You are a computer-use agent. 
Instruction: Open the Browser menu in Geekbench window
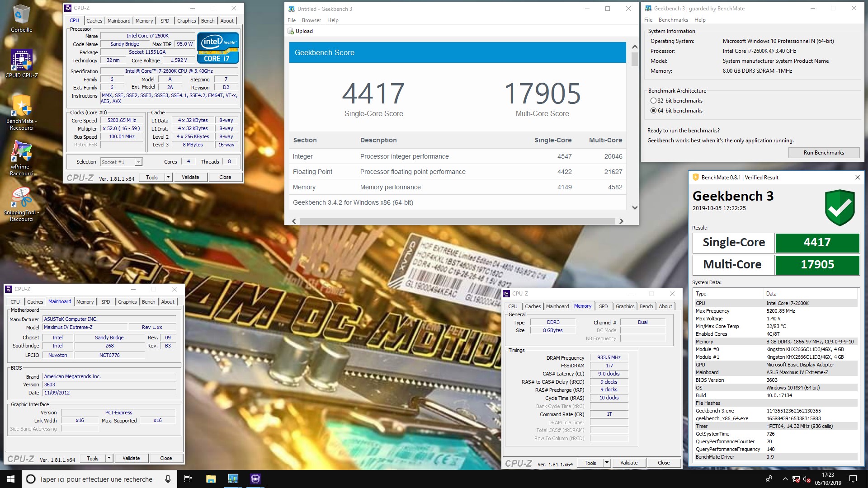pos(311,20)
